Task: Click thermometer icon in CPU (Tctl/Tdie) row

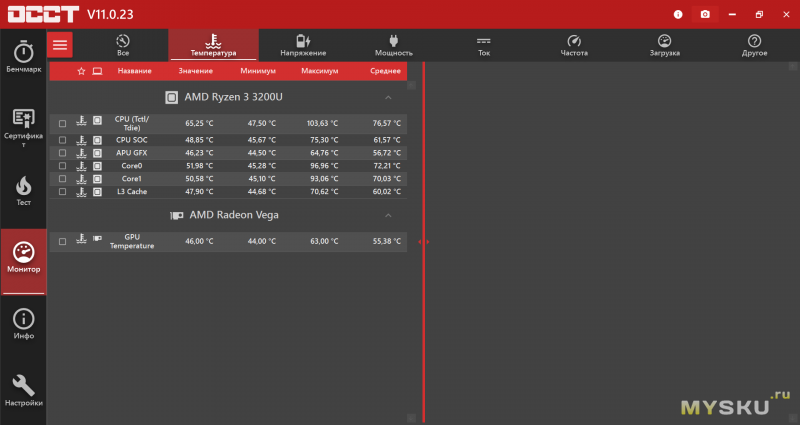Action: tap(81, 121)
